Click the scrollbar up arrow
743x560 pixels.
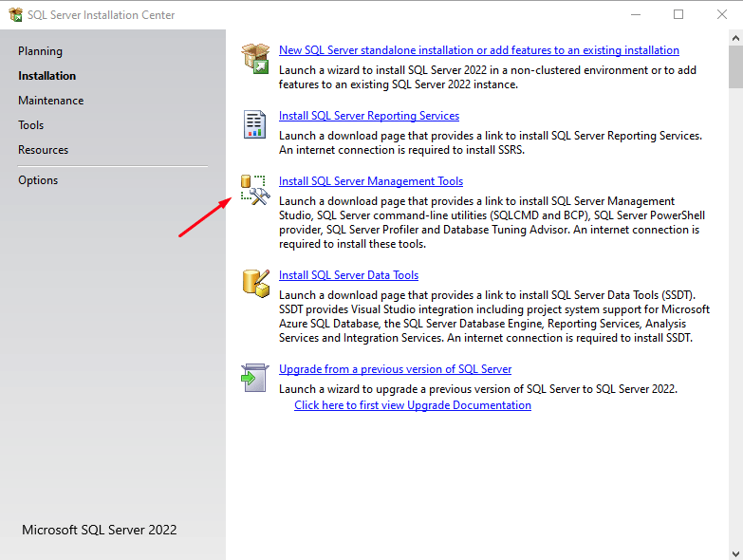point(735,38)
